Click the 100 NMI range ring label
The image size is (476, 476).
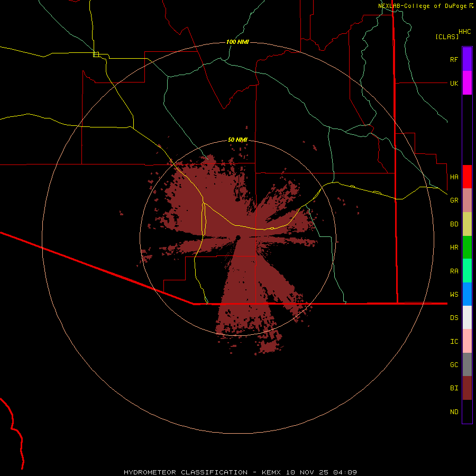237,42
